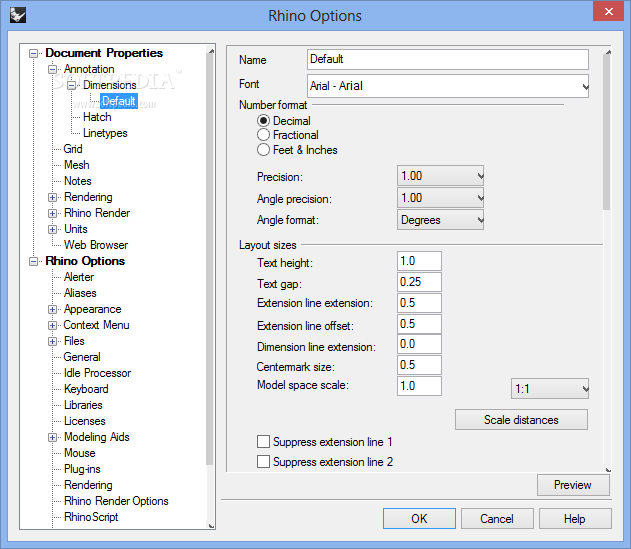
Task: Click the Name input field
Action: tap(447, 60)
